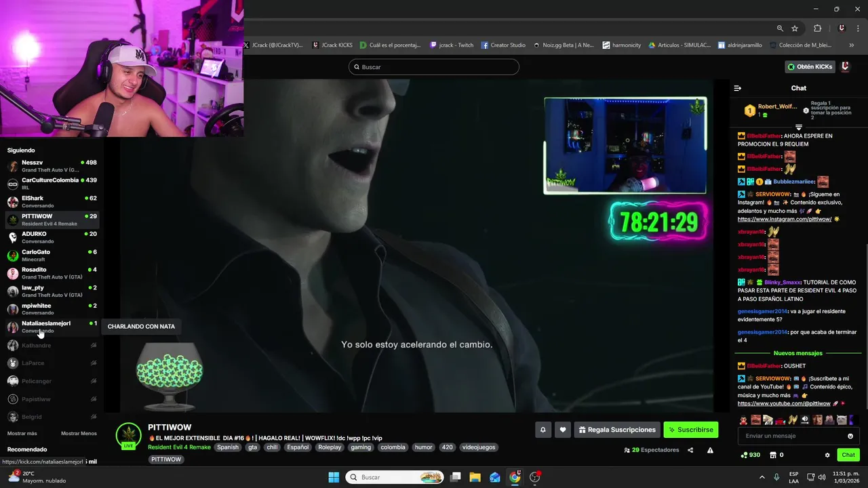The width and height of the screenshot is (868, 488).
Task: Click the Obtén KICKs button
Action: (810, 66)
